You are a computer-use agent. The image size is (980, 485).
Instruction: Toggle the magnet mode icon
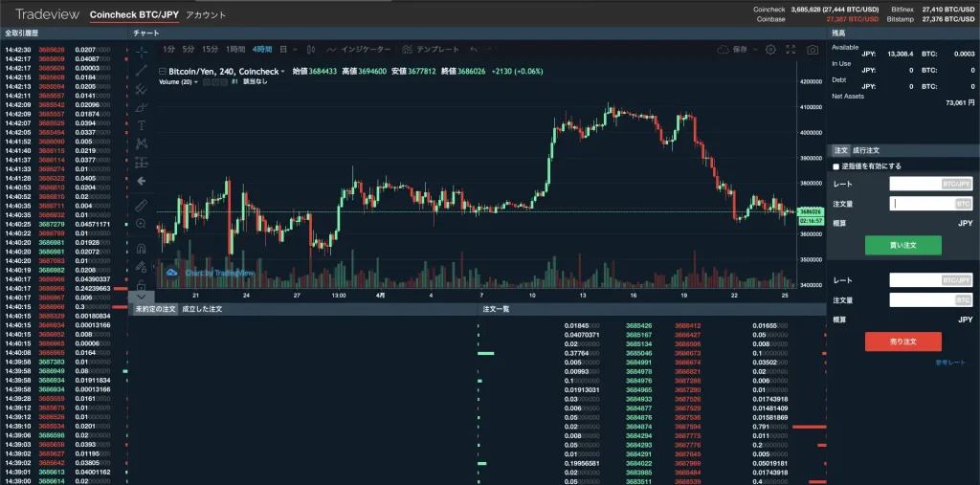click(x=142, y=248)
